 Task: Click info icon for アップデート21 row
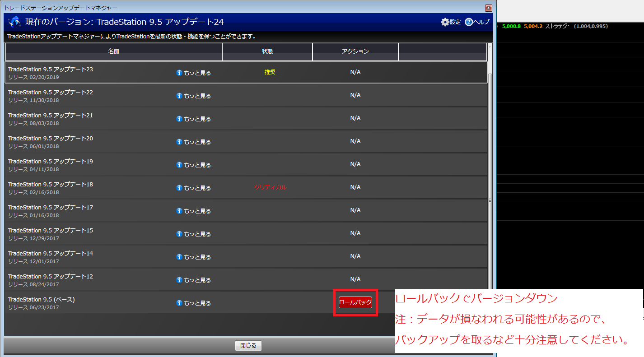[x=179, y=119]
